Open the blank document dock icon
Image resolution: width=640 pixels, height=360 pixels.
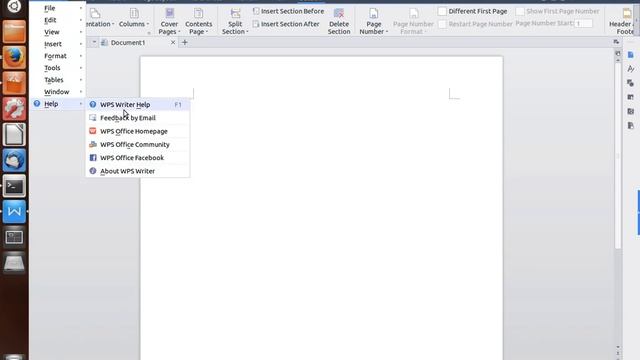pos(14,134)
